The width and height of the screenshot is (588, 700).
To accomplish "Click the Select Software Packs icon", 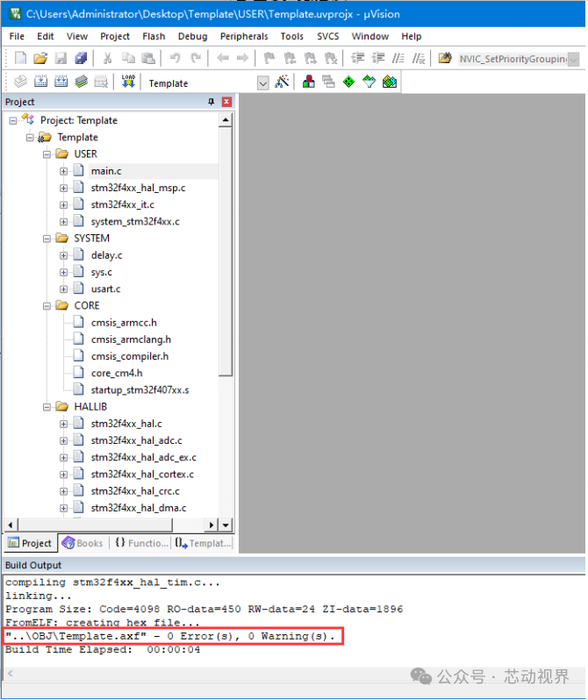I will point(369,82).
